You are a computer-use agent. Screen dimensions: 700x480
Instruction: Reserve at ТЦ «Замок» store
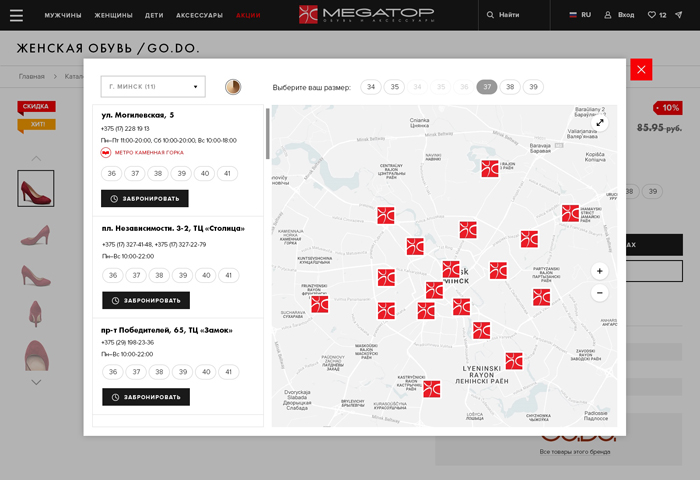(146, 397)
